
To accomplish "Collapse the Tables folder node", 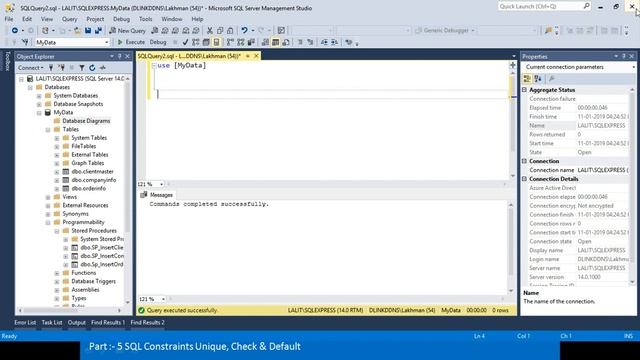I will [x=48, y=129].
